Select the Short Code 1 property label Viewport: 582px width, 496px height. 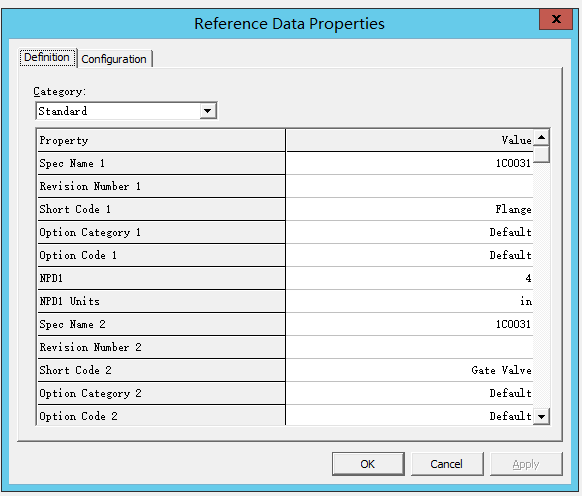click(161, 209)
